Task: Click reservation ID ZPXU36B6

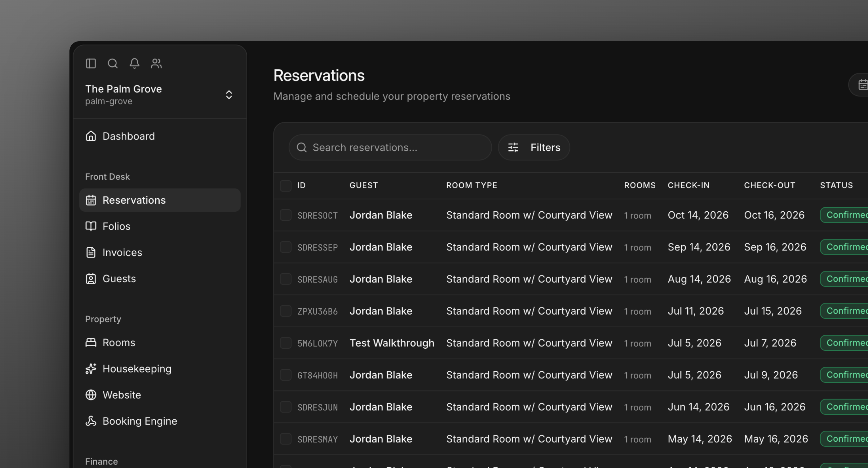Action: 317,312
